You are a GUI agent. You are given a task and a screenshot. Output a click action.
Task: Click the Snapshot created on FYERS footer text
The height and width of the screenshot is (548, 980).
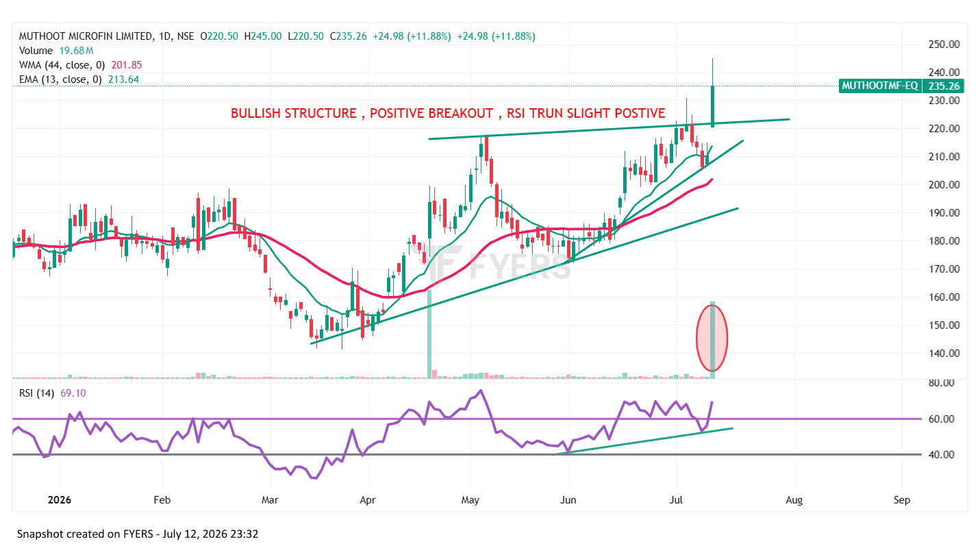click(138, 534)
